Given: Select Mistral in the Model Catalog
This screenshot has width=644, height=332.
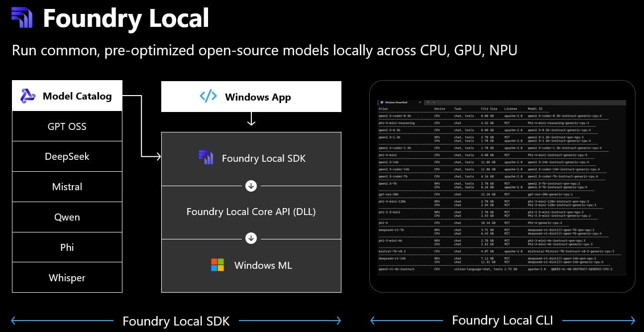Looking at the screenshot, I should pyautogui.click(x=67, y=187).
